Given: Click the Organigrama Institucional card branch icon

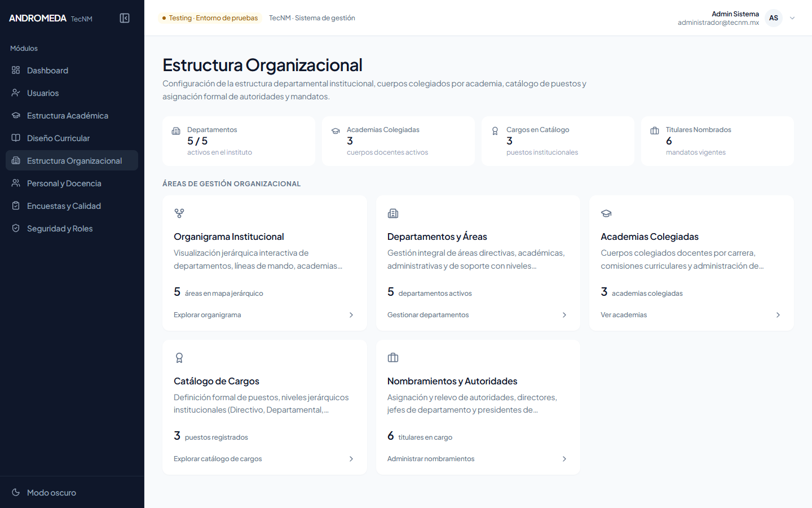Looking at the screenshot, I should [x=179, y=213].
